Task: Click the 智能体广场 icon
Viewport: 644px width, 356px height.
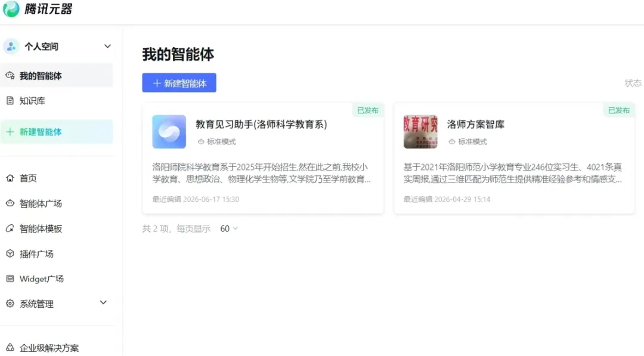Action: (x=10, y=203)
